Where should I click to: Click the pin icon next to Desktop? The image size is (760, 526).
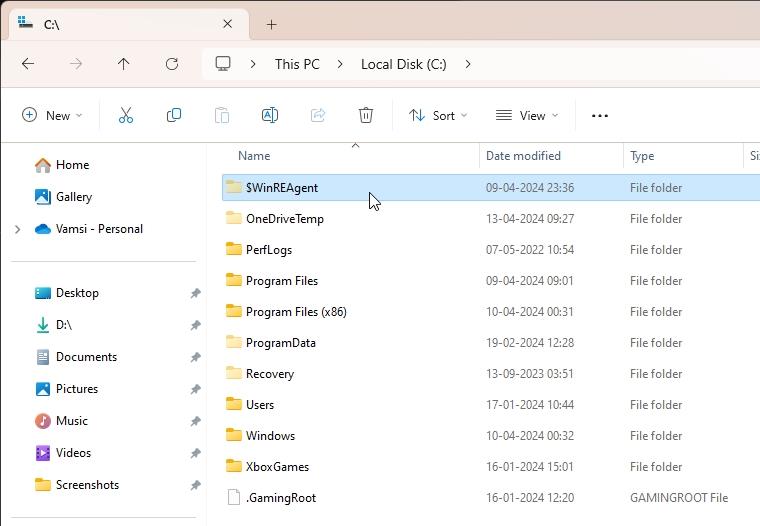pos(195,293)
